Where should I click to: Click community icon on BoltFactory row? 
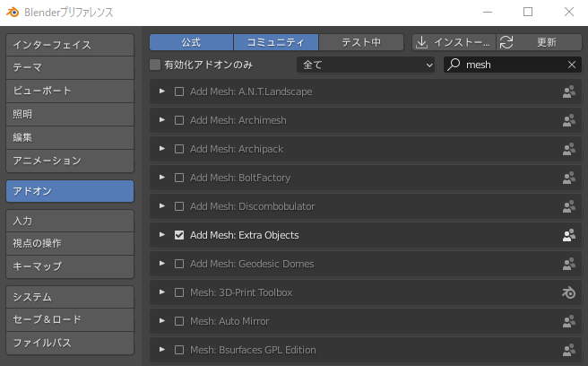[569, 178]
